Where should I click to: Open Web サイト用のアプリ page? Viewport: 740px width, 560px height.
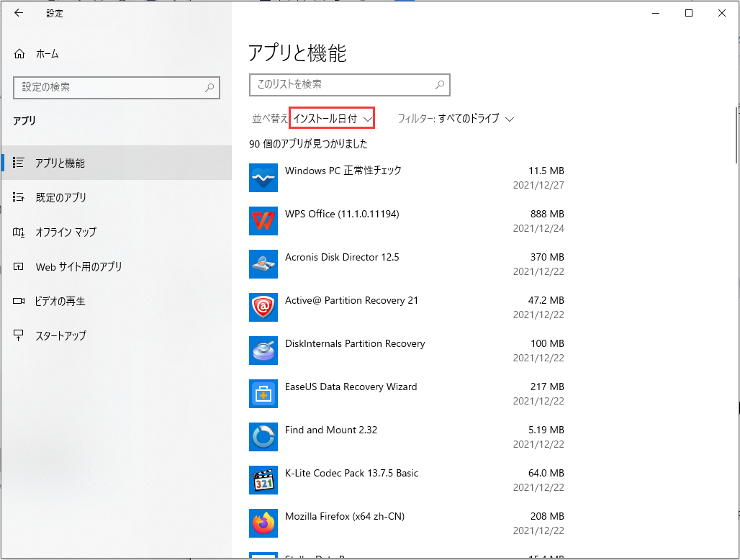(78, 266)
